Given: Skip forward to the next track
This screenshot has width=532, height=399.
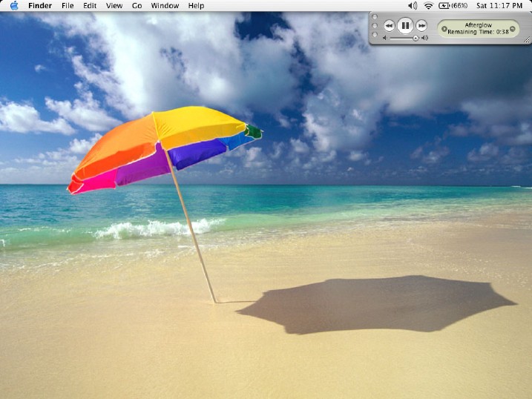Looking at the screenshot, I should (x=421, y=25).
